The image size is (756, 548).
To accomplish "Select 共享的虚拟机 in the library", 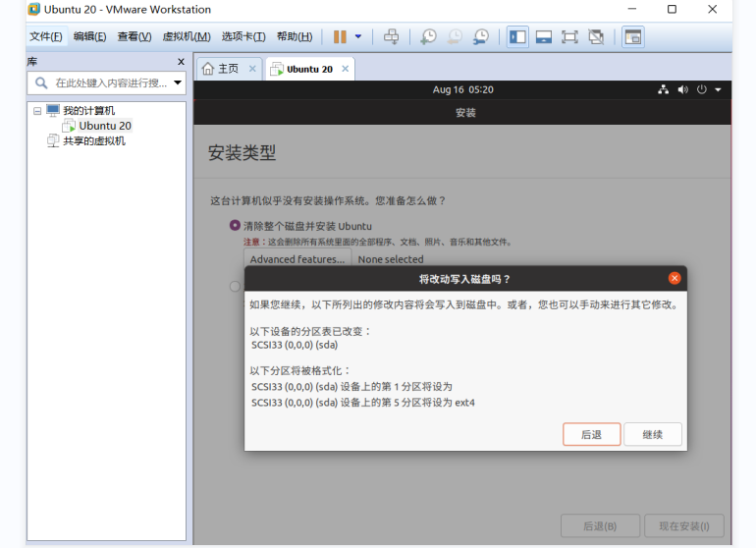I will tap(94, 140).
